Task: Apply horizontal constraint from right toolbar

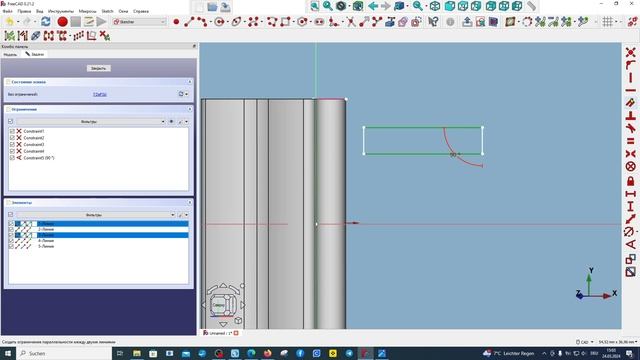Action: [631, 90]
